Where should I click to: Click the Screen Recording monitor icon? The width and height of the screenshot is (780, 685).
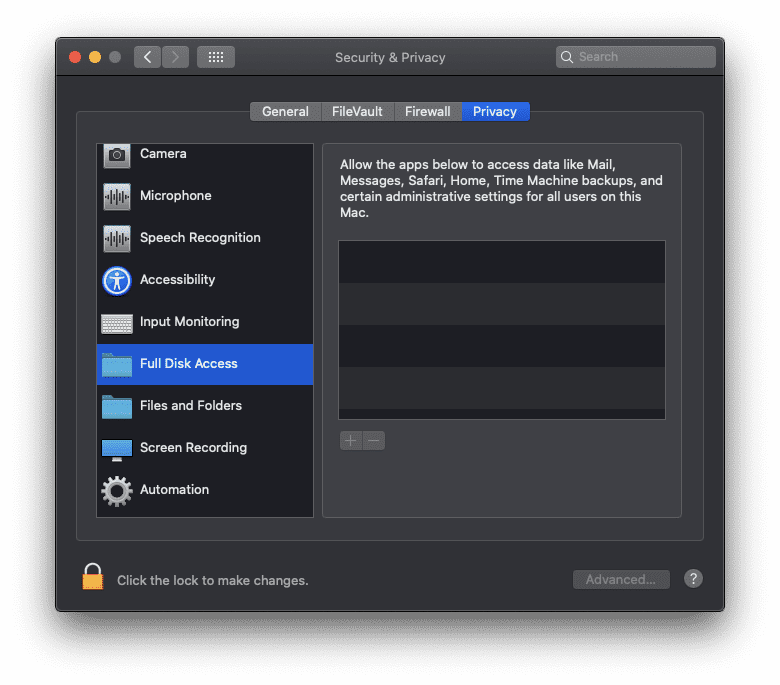pyautogui.click(x=117, y=449)
